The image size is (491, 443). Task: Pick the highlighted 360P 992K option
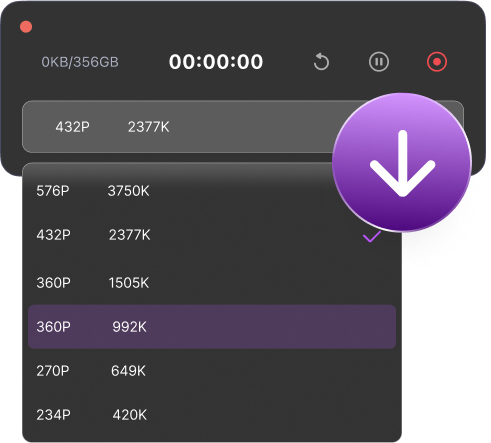[x=212, y=327]
